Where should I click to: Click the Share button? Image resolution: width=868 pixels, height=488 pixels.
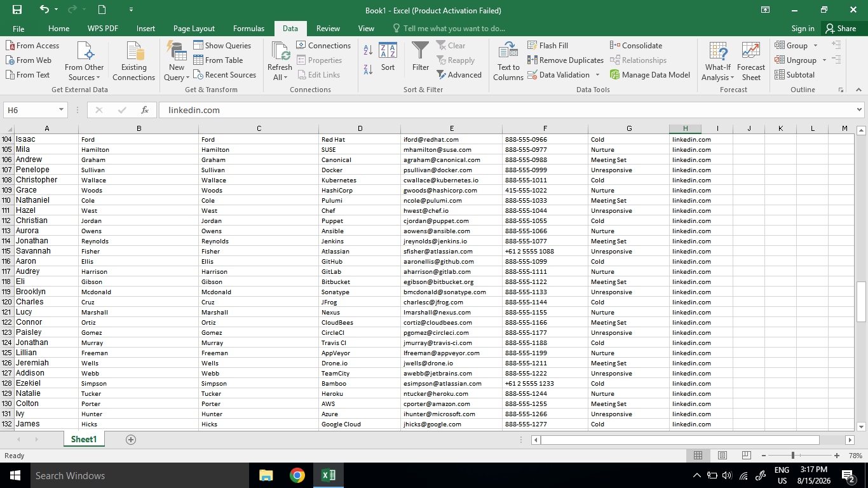click(x=841, y=29)
